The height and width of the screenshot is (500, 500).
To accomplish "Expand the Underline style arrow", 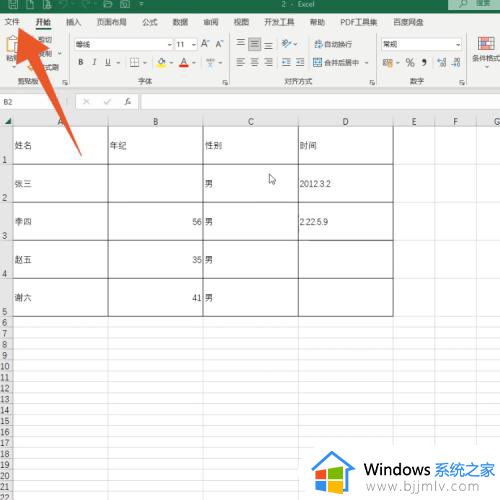I will click(x=118, y=63).
